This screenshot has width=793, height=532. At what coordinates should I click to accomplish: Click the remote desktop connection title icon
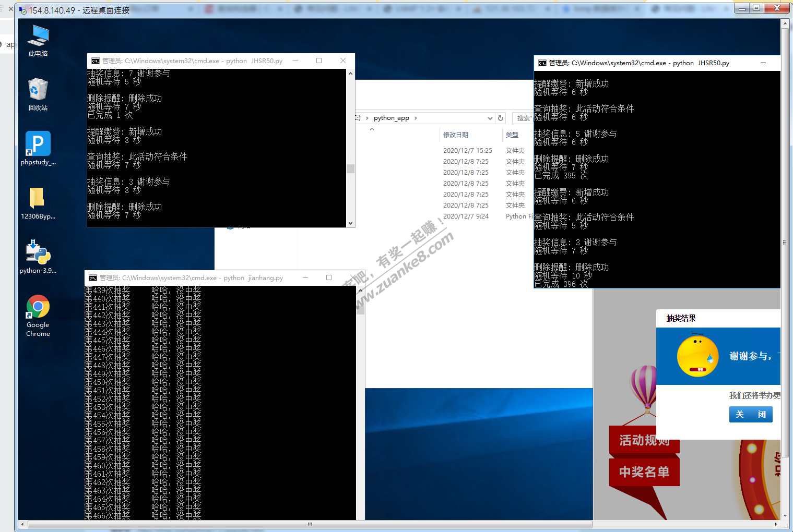click(x=23, y=10)
